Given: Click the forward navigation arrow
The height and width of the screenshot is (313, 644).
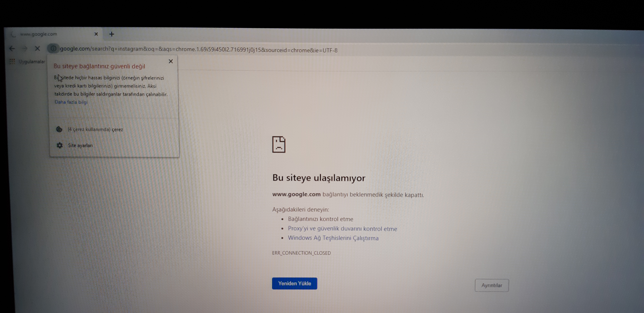Looking at the screenshot, I should click(24, 48).
